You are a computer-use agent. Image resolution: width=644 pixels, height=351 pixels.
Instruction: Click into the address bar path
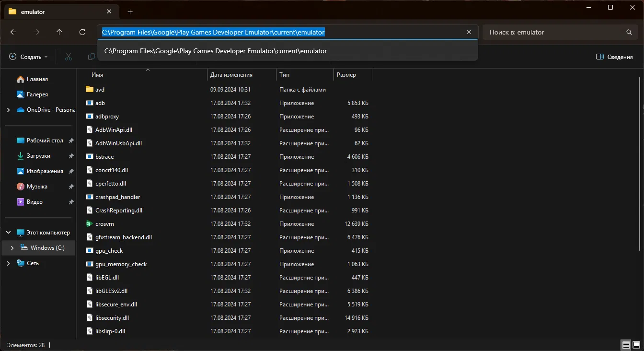point(213,32)
